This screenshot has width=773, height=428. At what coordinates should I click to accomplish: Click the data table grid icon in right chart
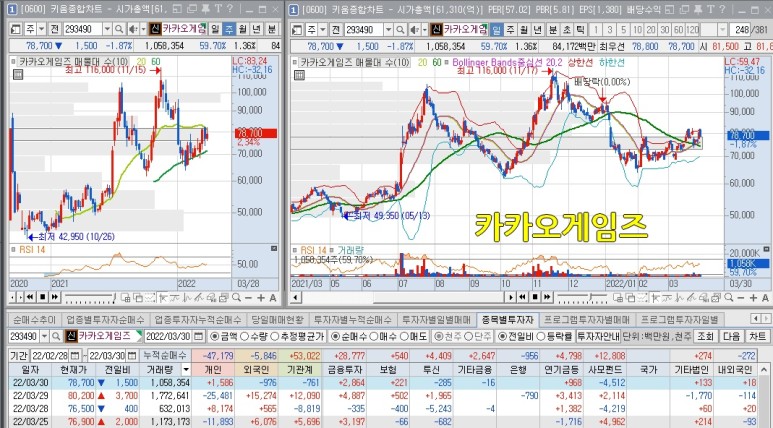pos(299,75)
